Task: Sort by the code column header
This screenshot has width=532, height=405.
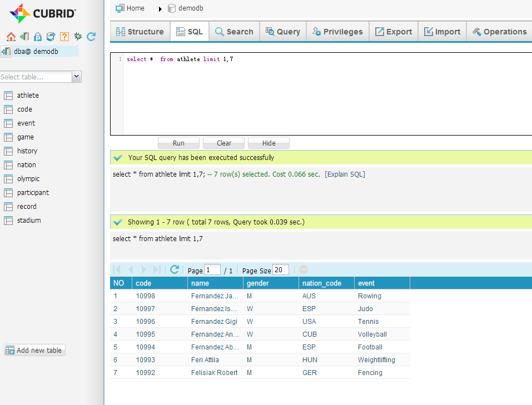Action: [160, 283]
